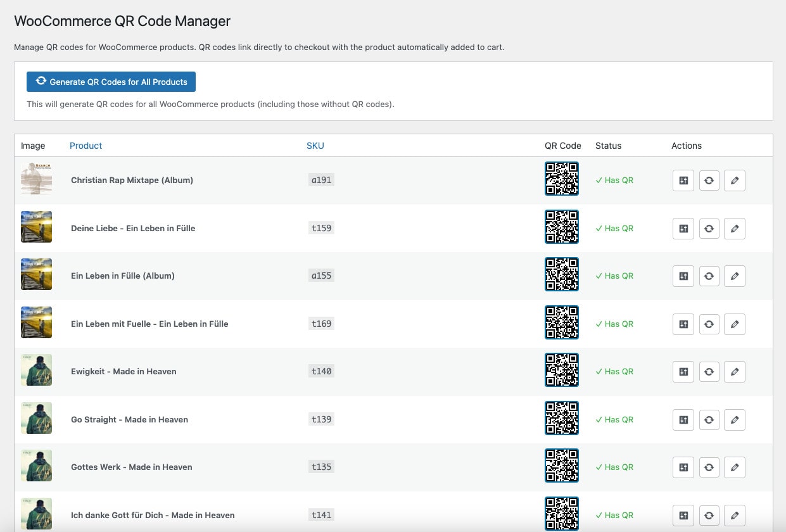This screenshot has width=786, height=532.
Task: Click the Christian Rap Mixtape album cover
Action: pyautogui.click(x=36, y=179)
